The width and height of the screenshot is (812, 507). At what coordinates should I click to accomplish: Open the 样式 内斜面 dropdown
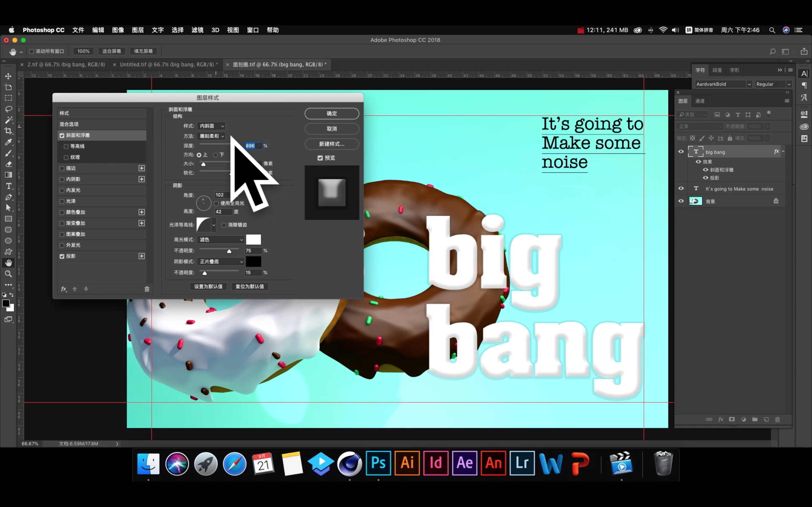point(211,126)
